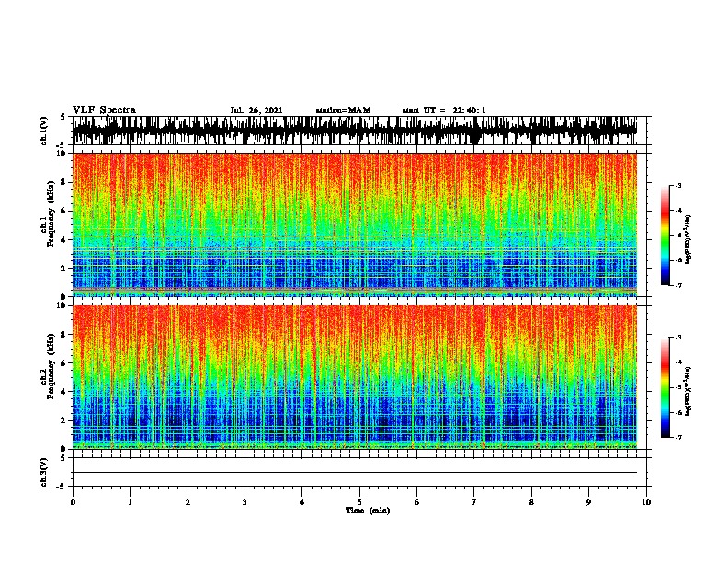
Task: Click time axis tick label "1"
Action: [130, 502]
